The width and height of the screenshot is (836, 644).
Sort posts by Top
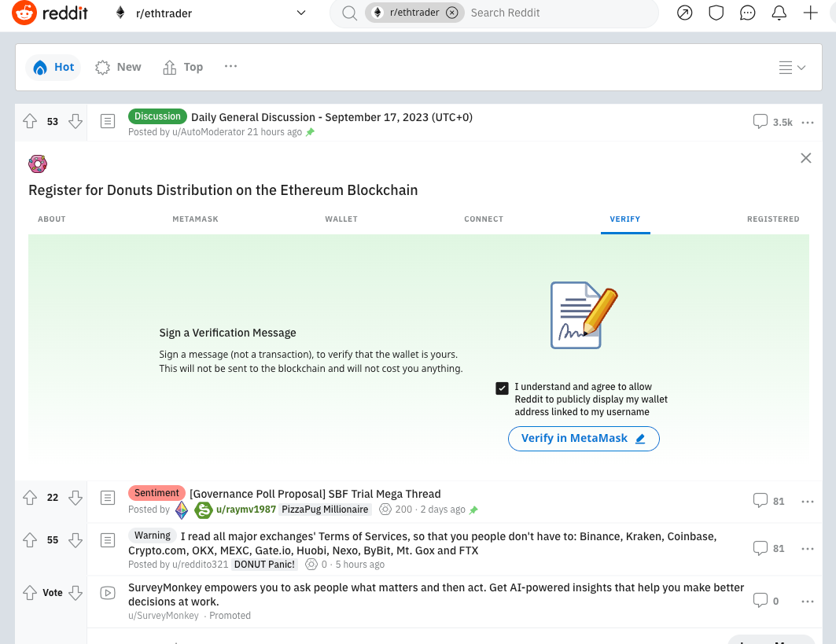tap(183, 67)
